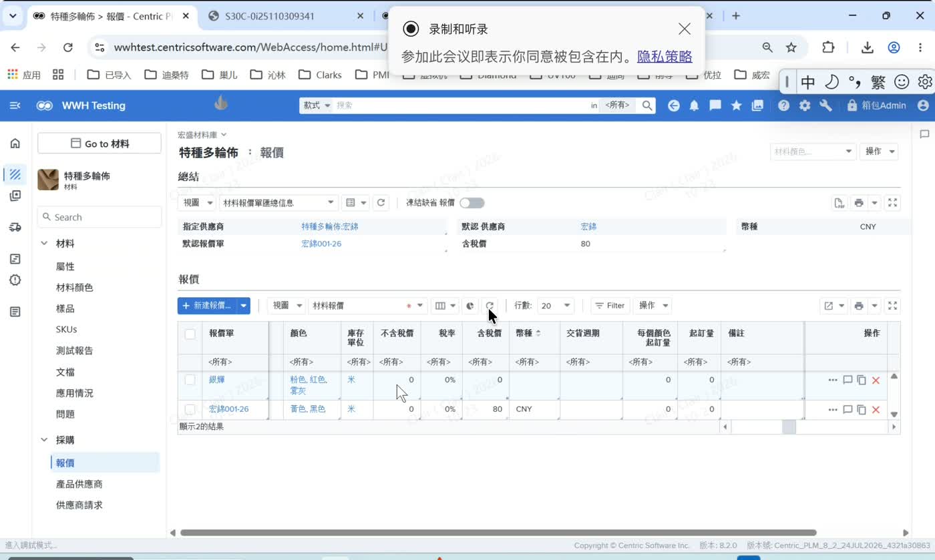Image resolution: width=935 pixels, height=560 pixels.
Task: Collapse the 材料 tree section
Action: [44, 244]
